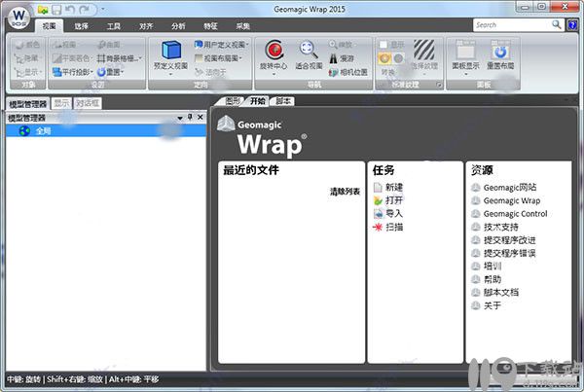Image resolution: width=584 pixels, height=392 pixels.
Task: Select the 全局 globe item in model manager
Action: (x=106, y=130)
